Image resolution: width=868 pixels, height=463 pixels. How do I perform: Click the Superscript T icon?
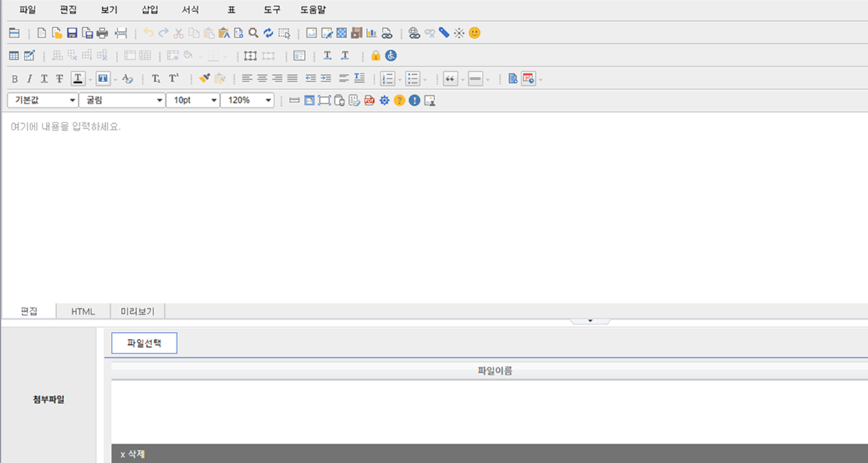click(x=174, y=78)
